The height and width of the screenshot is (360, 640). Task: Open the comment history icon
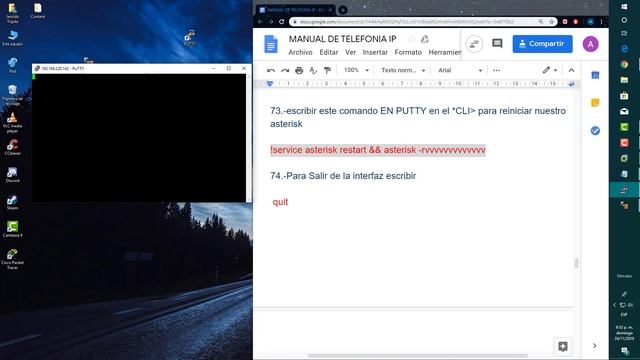[497, 44]
